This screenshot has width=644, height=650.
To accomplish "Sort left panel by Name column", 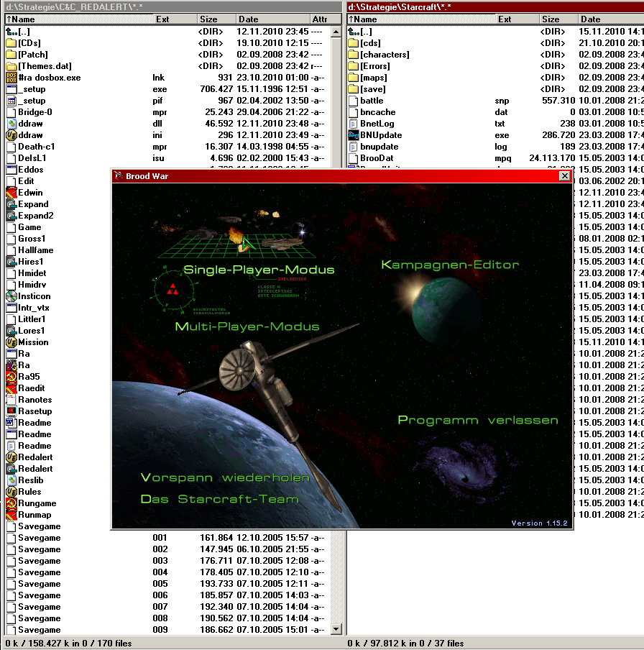I will [79, 19].
